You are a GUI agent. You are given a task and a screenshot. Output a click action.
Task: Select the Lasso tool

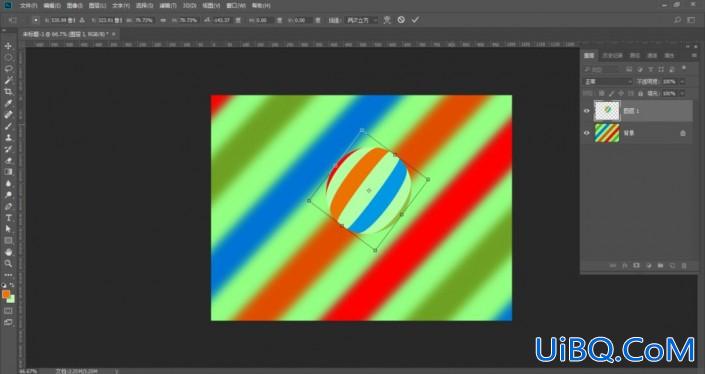[8, 69]
